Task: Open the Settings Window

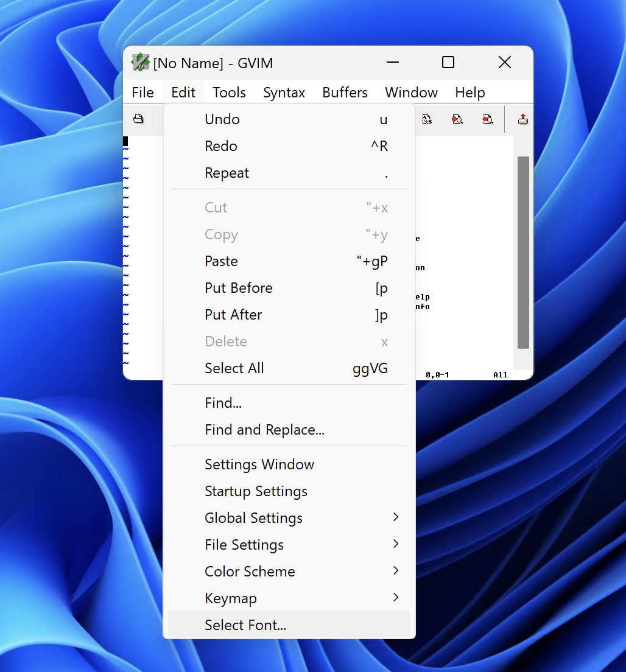Action: tap(259, 464)
